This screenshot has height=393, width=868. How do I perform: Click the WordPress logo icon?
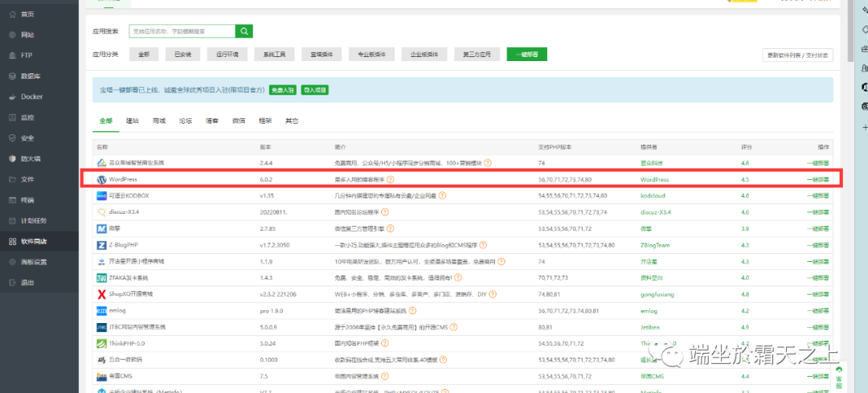[101, 179]
